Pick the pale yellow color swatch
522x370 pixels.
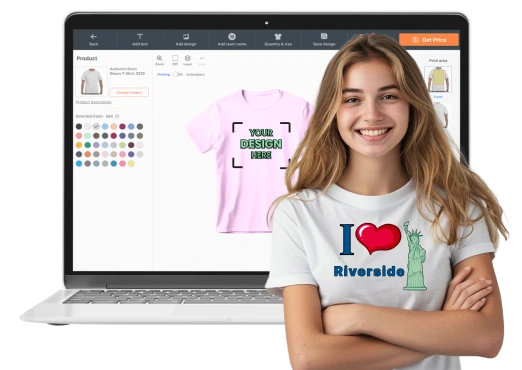131,164
